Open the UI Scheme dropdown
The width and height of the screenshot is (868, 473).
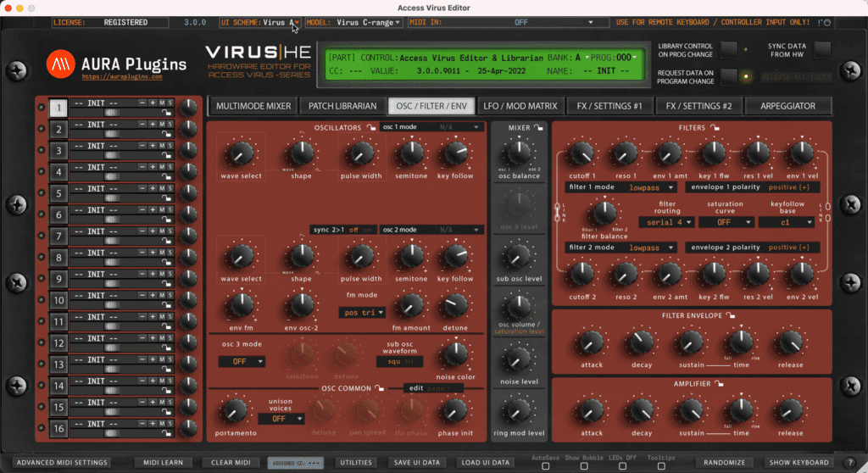(x=259, y=23)
